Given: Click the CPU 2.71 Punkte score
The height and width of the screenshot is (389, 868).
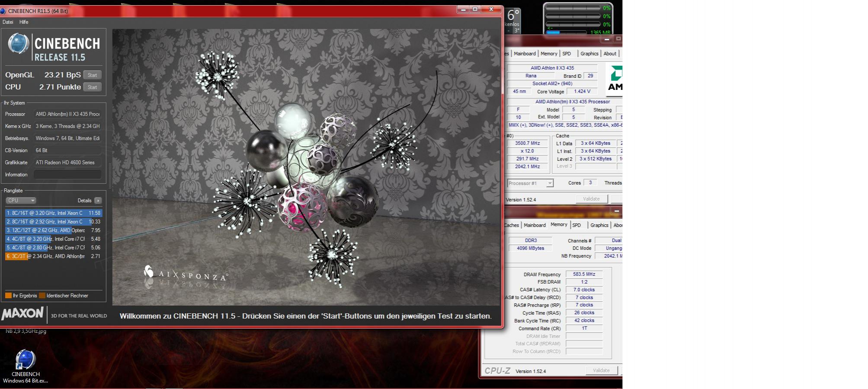Looking at the screenshot, I should [x=60, y=87].
